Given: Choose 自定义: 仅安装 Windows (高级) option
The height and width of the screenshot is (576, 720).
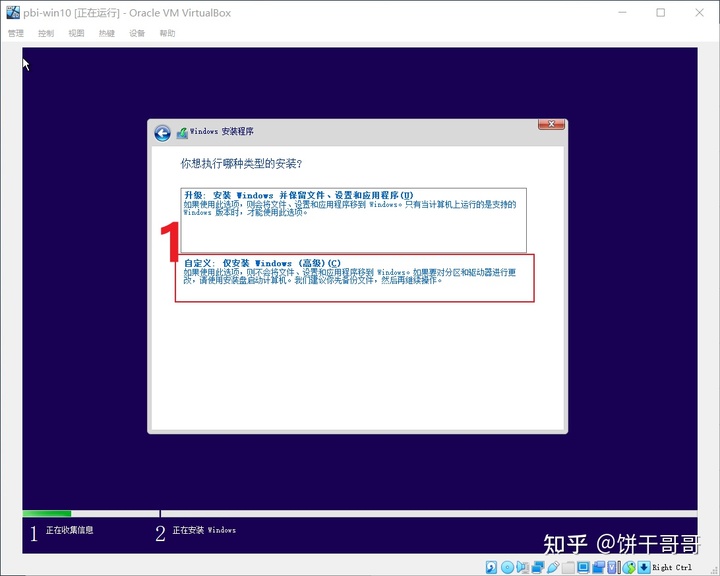Looking at the screenshot, I should coord(354,278).
